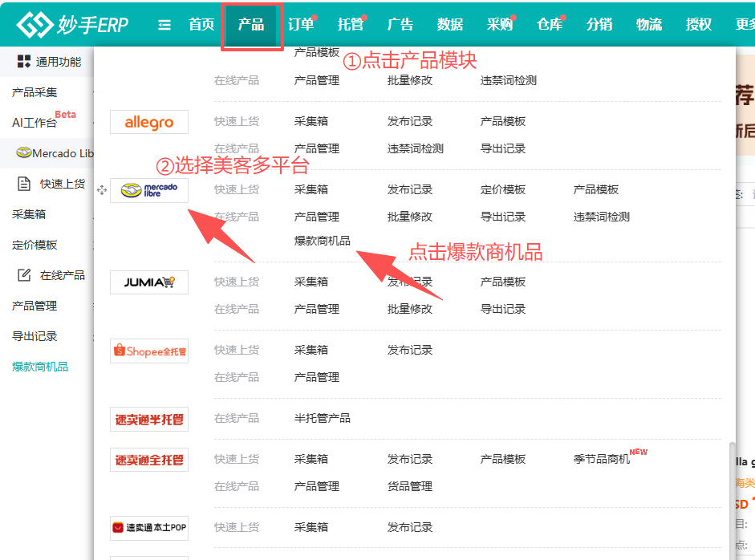This screenshot has width=755, height=560.
Task: Click 产品管理 in JUMIA row
Action: [317, 309]
